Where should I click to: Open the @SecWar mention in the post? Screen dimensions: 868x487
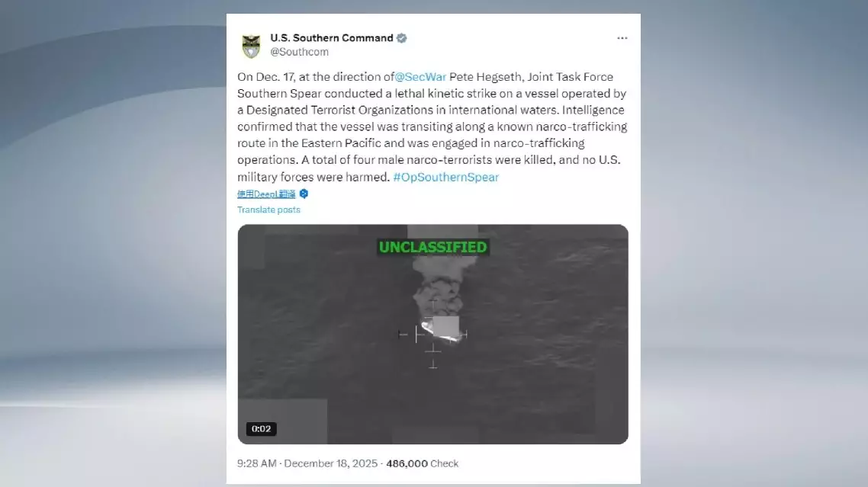420,77
